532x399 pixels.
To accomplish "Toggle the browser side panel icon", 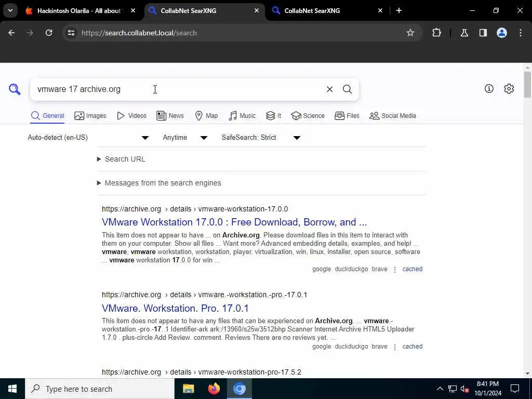I will (483, 33).
